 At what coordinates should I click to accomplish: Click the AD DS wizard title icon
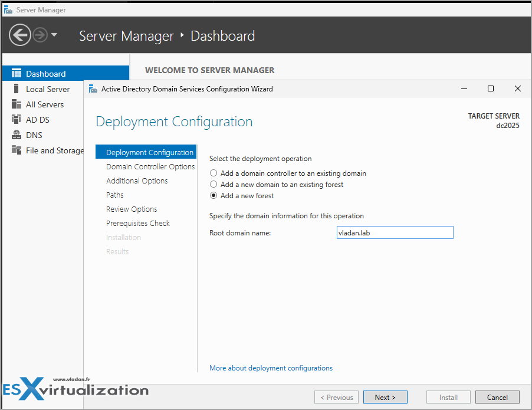point(93,89)
